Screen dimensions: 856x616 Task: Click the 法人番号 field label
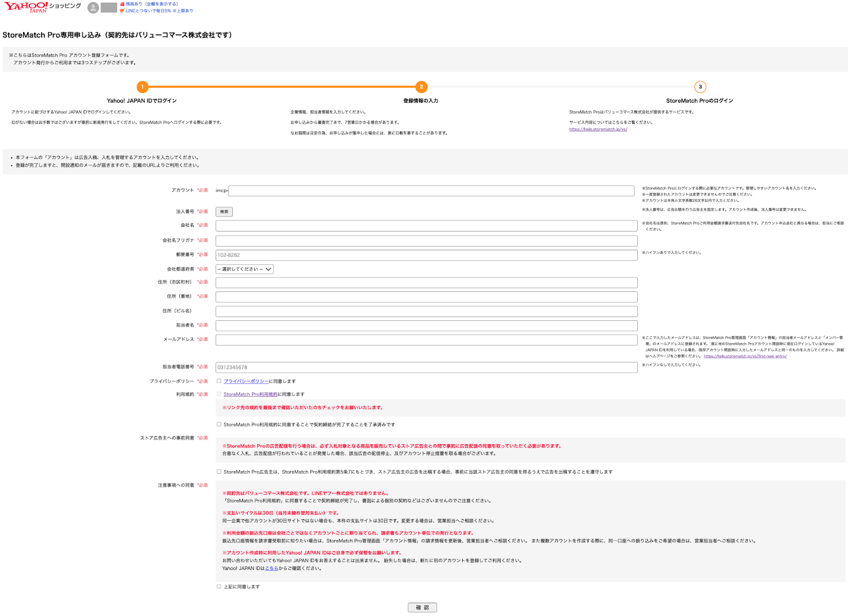[x=185, y=212]
